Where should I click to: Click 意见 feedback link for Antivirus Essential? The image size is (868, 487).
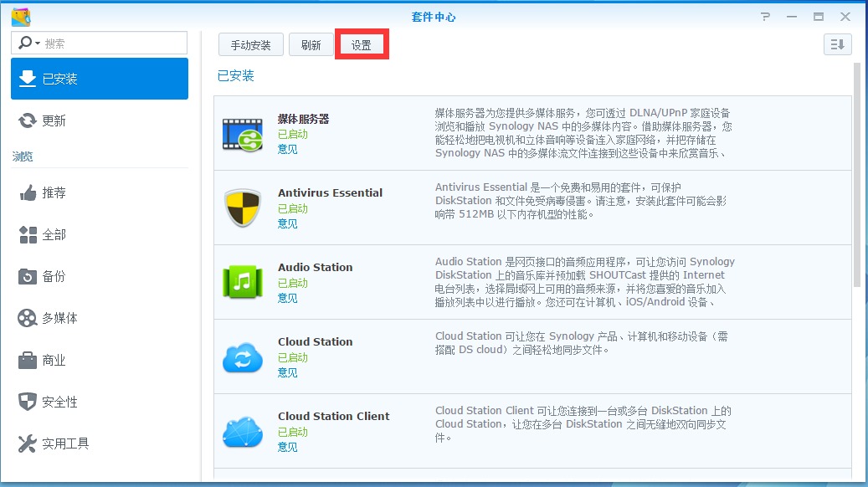[x=288, y=223]
